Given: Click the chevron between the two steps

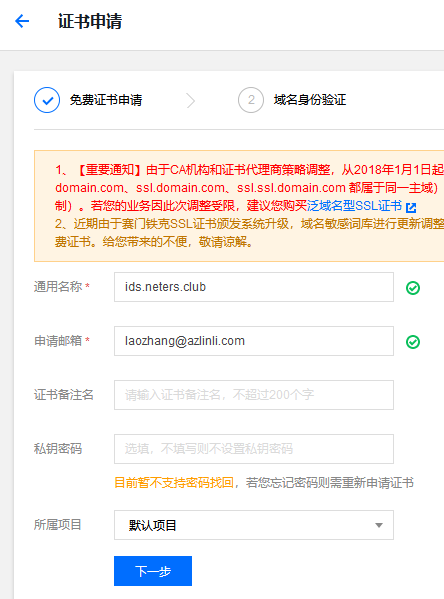Looking at the screenshot, I should [191, 101].
